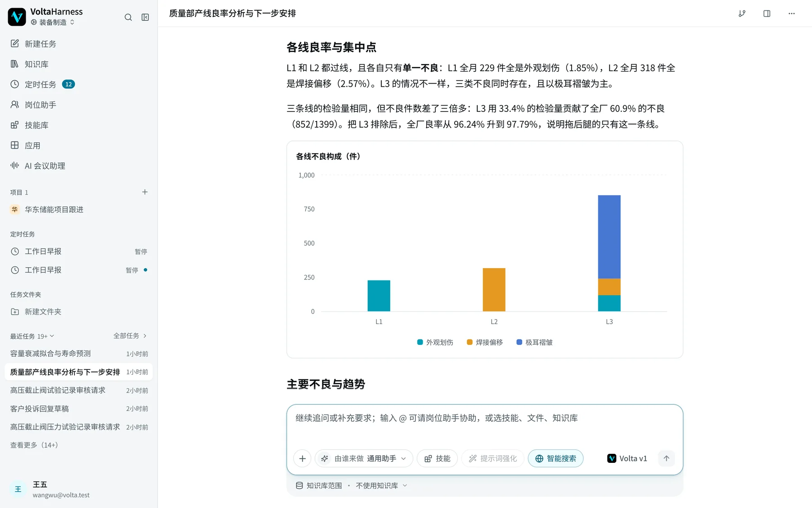Toggle the 智能搜索 option

tap(555, 458)
